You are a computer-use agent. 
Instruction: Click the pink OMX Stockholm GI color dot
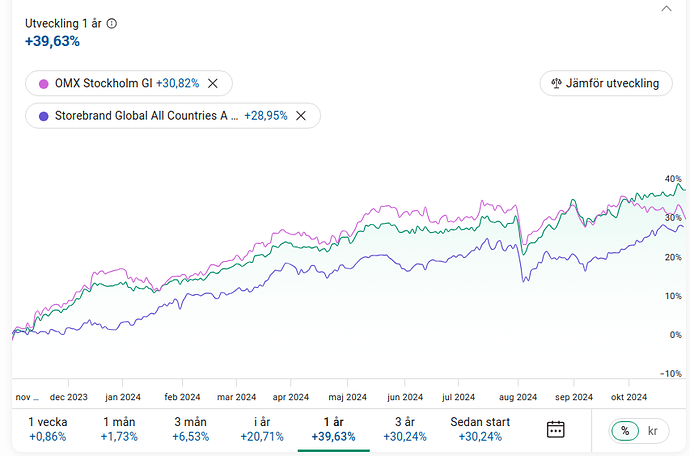tap(42, 83)
